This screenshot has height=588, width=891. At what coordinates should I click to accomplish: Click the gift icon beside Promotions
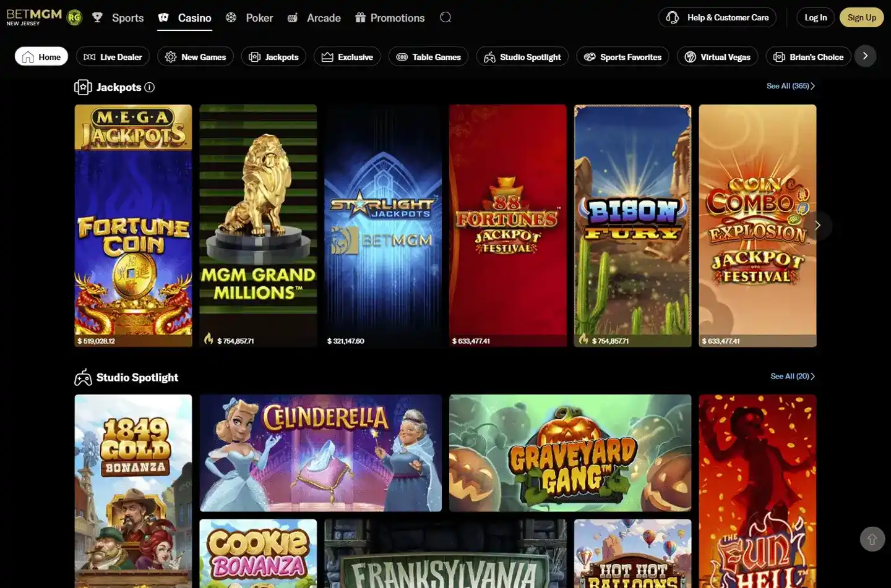pyautogui.click(x=360, y=17)
